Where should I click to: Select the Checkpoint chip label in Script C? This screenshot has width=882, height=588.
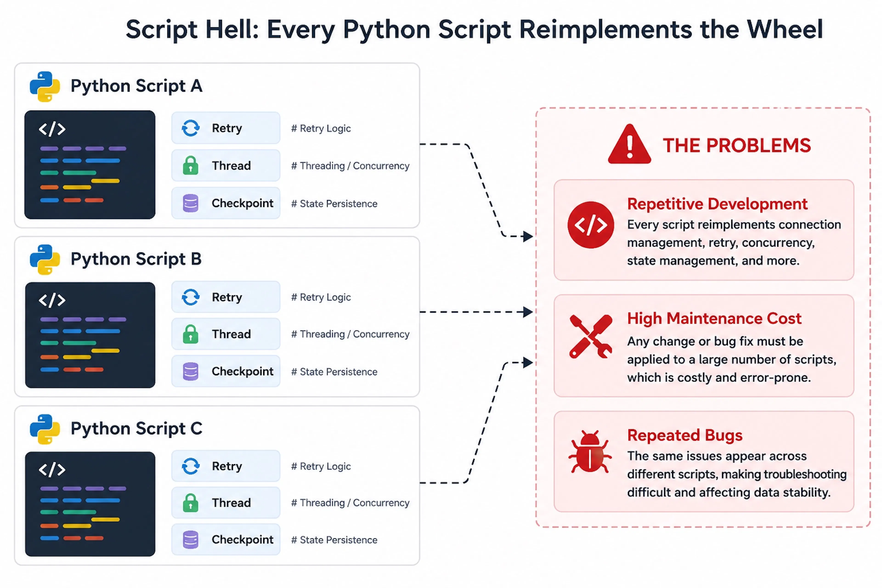click(x=243, y=540)
